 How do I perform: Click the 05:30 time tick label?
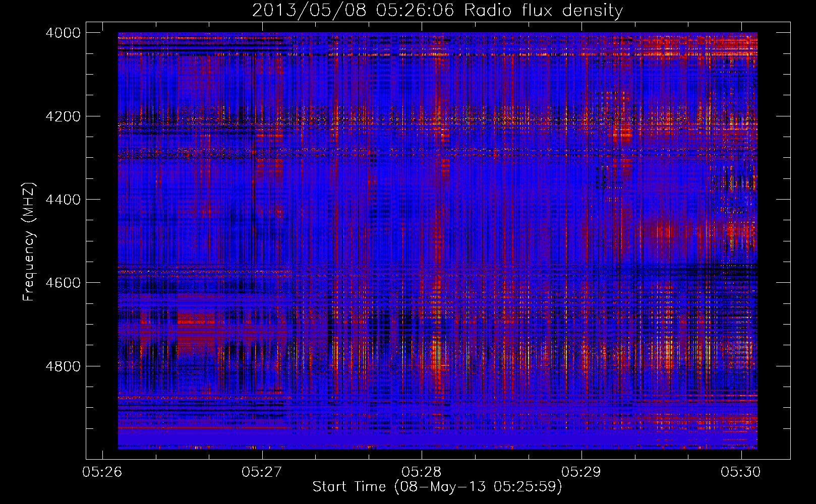click(741, 472)
